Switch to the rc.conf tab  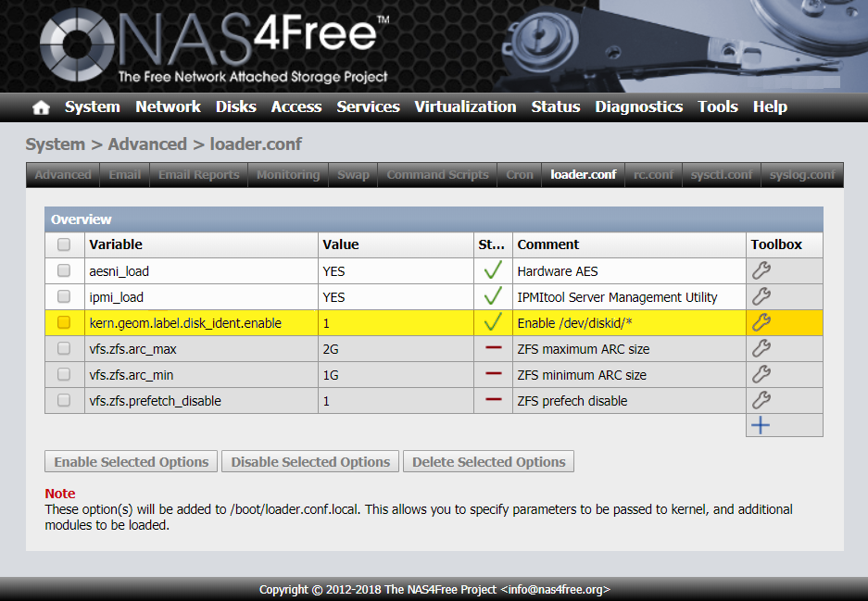pyautogui.click(x=653, y=175)
